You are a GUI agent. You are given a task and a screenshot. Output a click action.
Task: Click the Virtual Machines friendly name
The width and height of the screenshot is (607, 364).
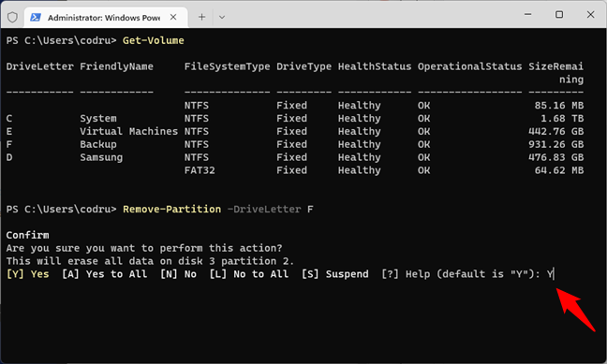[x=129, y=132]
